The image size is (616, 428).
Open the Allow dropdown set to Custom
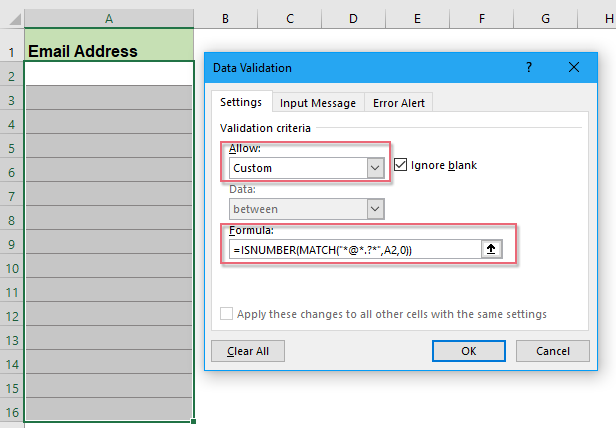pos(375,168)
